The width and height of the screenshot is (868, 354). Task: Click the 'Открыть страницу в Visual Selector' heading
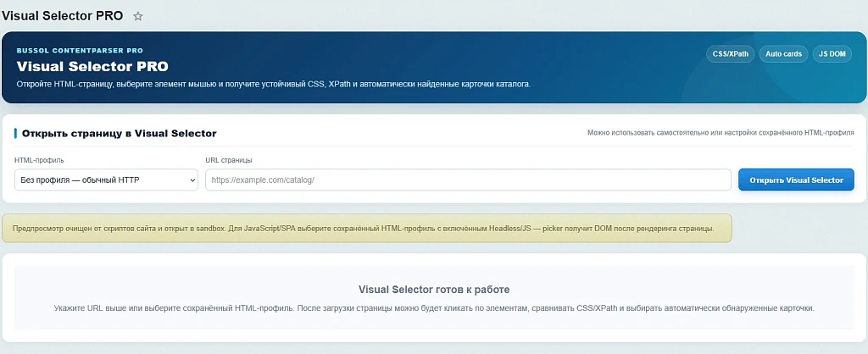coord(119,133)
